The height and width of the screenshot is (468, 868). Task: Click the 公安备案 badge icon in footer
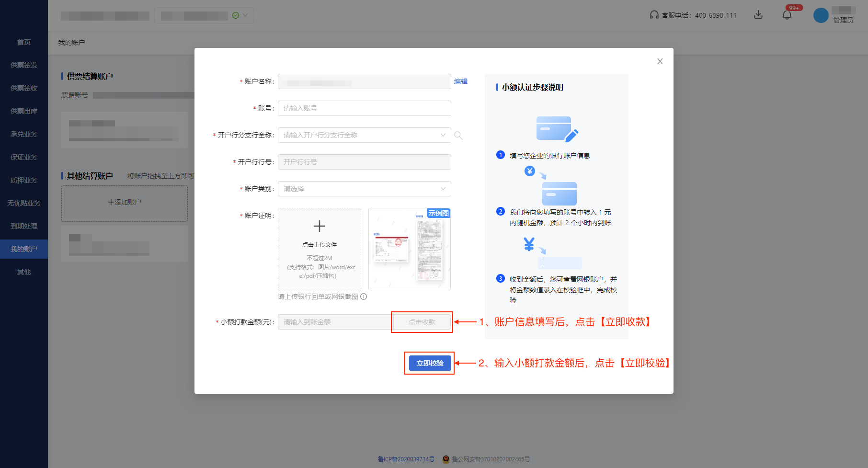(x=445, y=459)
